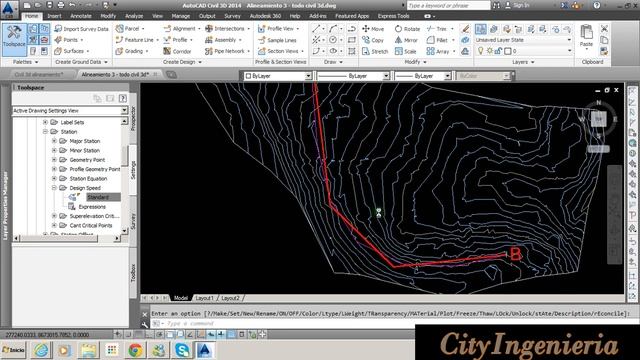This screenshot has width=640, height=360.
Task: Click the keyword search input field
Action: tap(448, 5)
